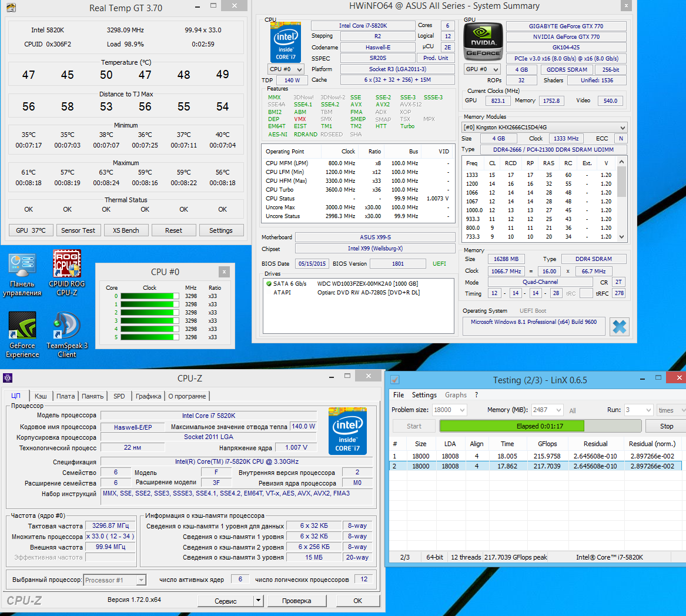Switch to the Память tab in CPU-Z

coord(93,396)
